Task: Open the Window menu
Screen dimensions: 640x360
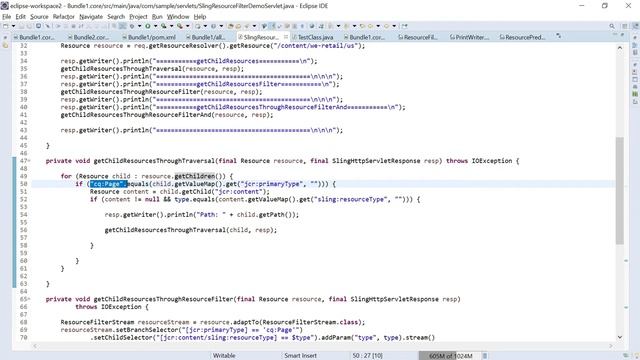Action: (178, 17)
